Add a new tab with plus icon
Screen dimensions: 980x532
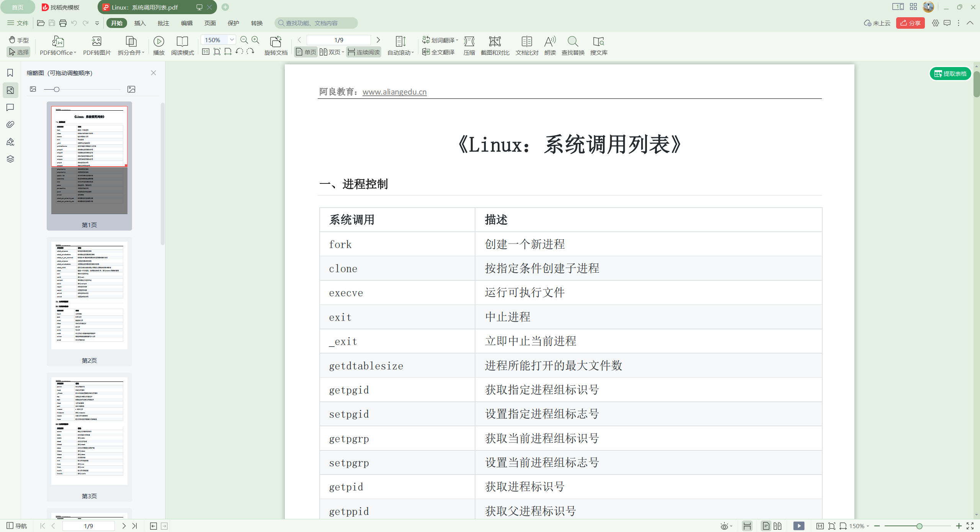(225, 7)
